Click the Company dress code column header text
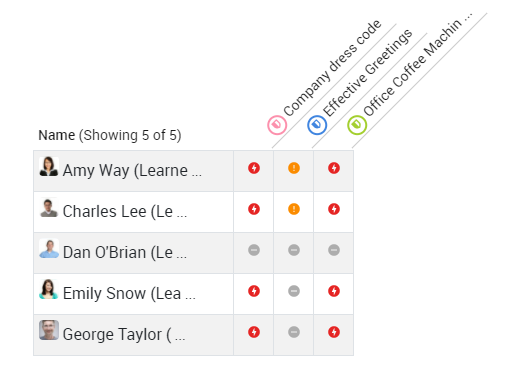509x366 pixels. click(x=332, y=68)
